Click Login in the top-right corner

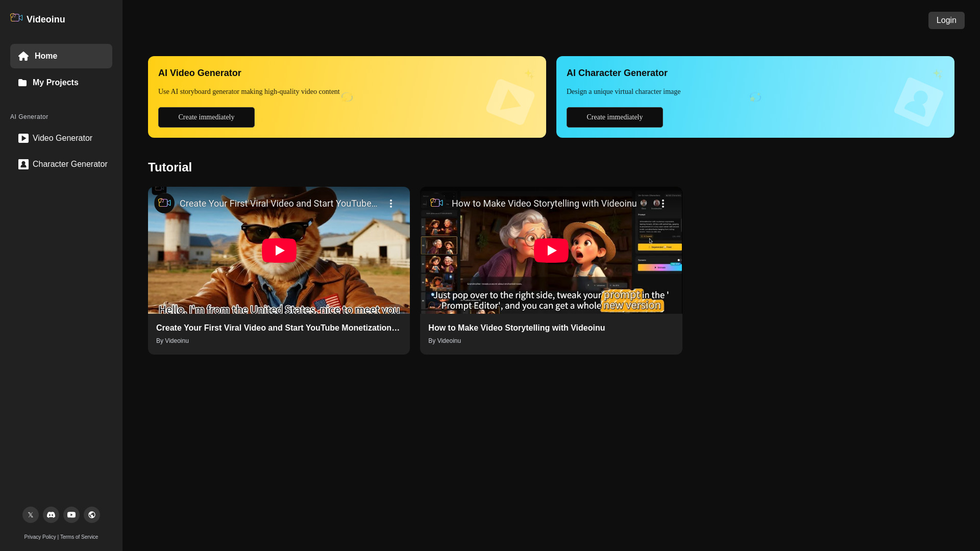pyautogui.click(x=946, y=20)
